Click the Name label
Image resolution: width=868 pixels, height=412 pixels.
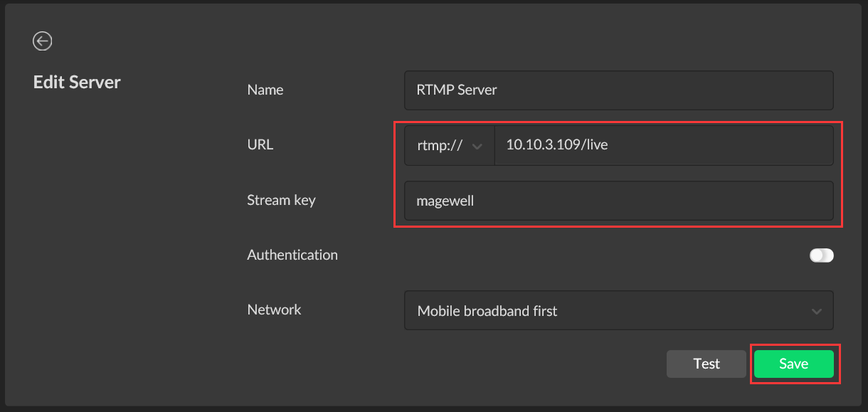tap(265, 90)
